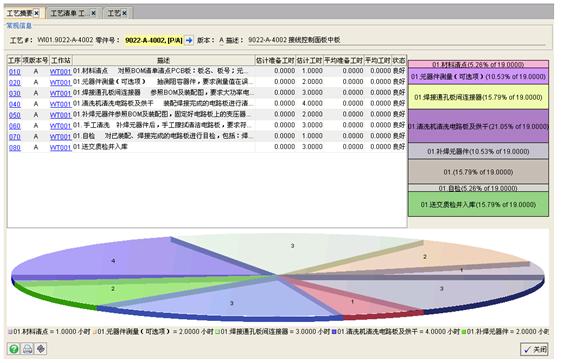The image size is (566, 363).
Task: Close the 工艺摘要 tab with its X
Action: coord(36,13)
